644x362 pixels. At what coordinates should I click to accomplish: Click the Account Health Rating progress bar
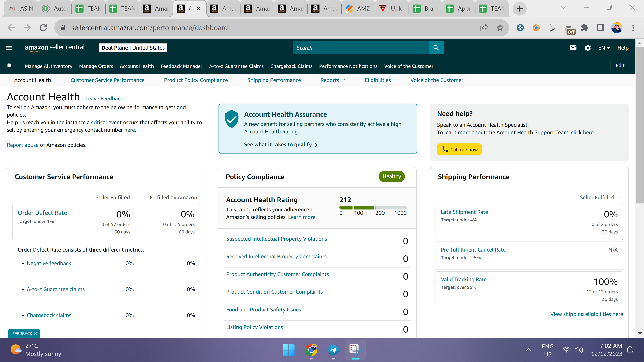point(373,208)
